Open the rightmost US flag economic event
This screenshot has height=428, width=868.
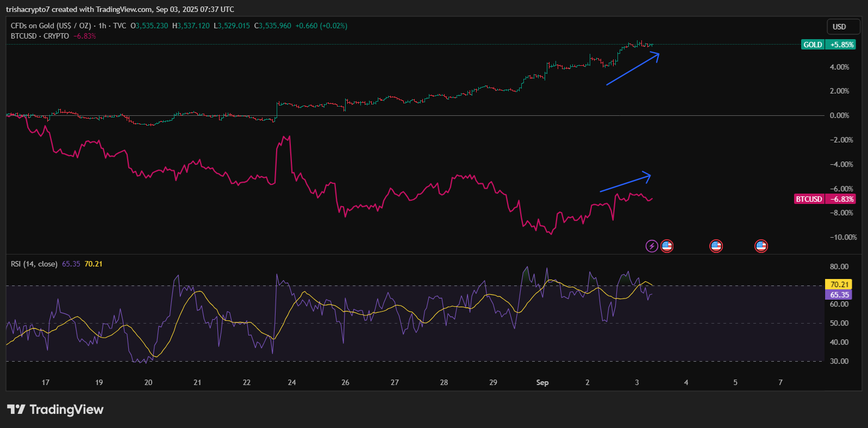(761, 246)
